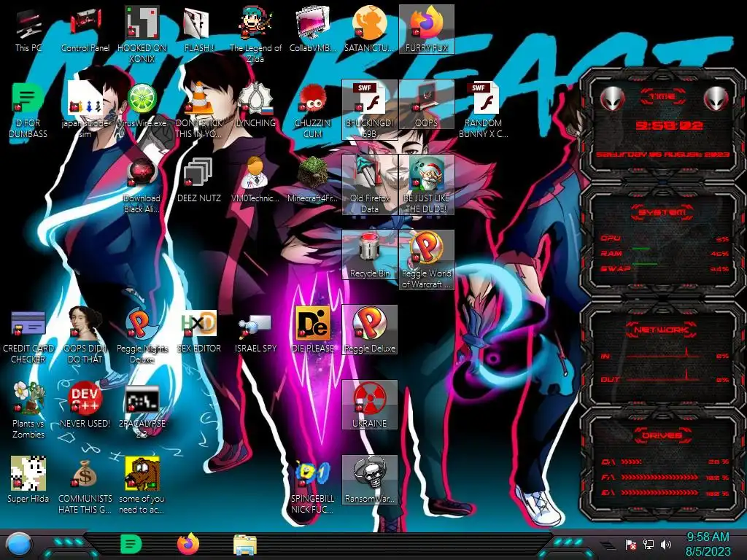Click the FURRY FUX Firefox shortcut

click(426, 29)
